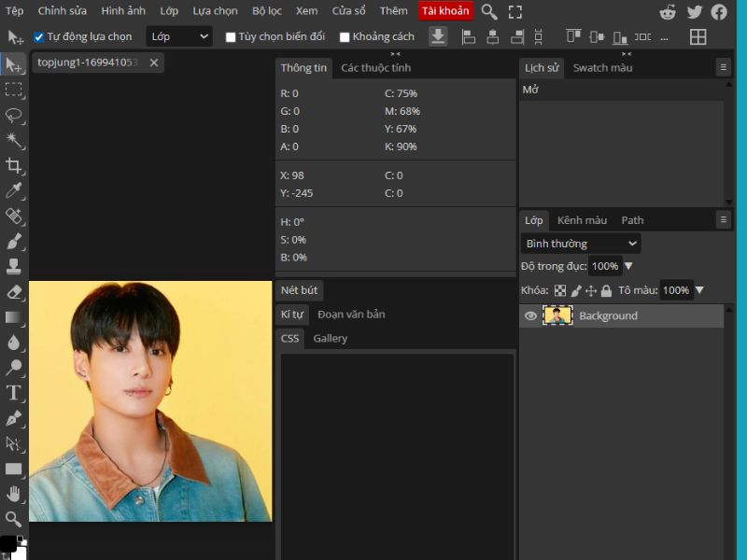
Task: Select the Eraser tool
Action: (x=13, y=294)
